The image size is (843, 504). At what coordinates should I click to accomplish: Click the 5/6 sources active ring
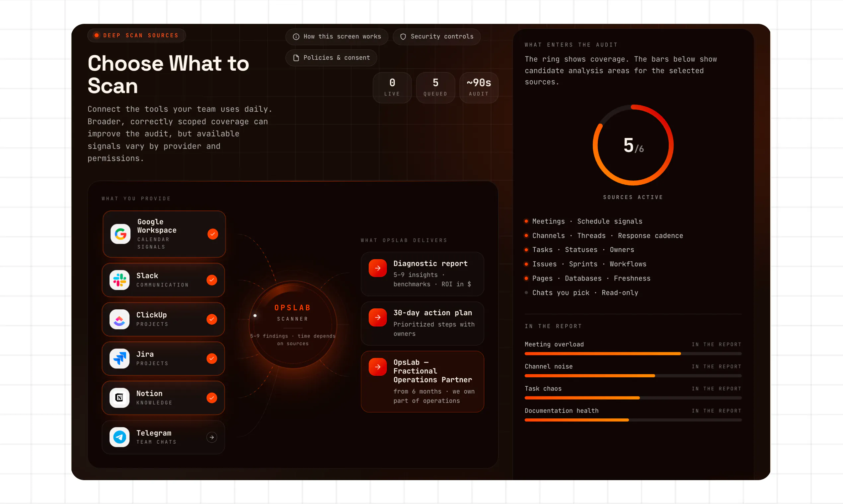point(633,145)
